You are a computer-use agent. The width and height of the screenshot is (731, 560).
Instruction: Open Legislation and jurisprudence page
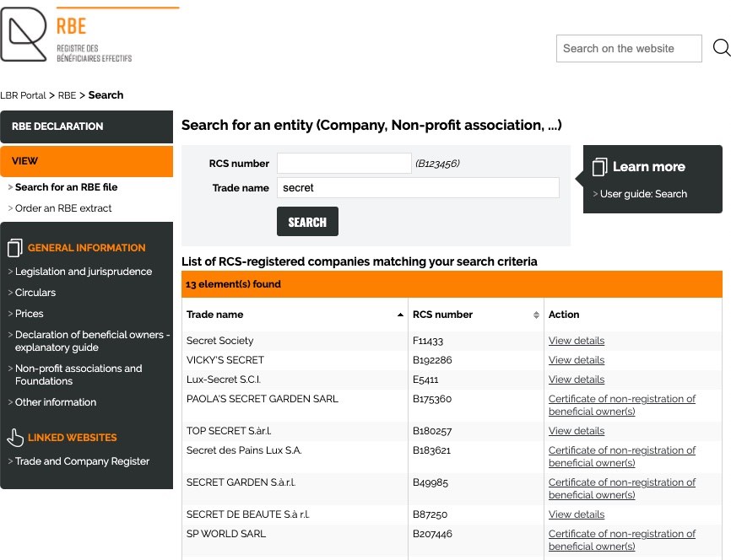point(84,272)
